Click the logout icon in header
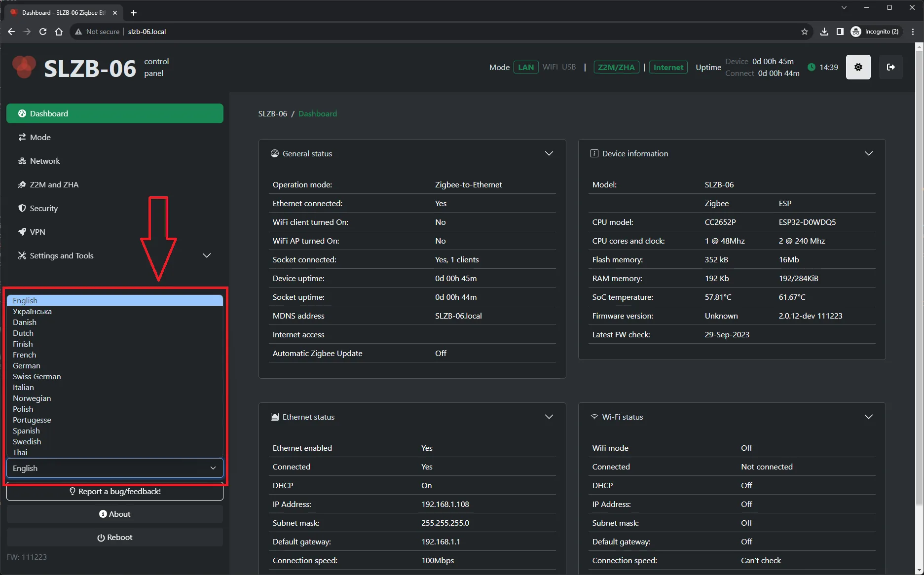The width and height of the screenshot is (924, 575). tap(890, 67)
